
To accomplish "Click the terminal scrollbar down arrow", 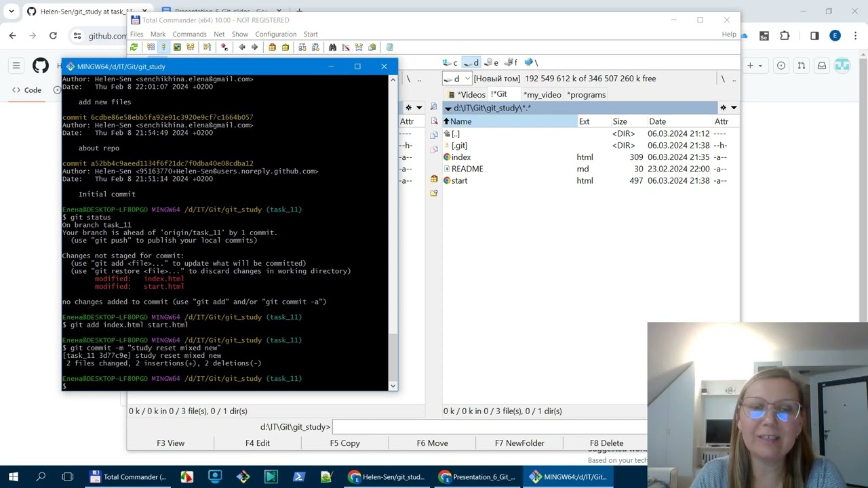I will click(x=393, y=386).
